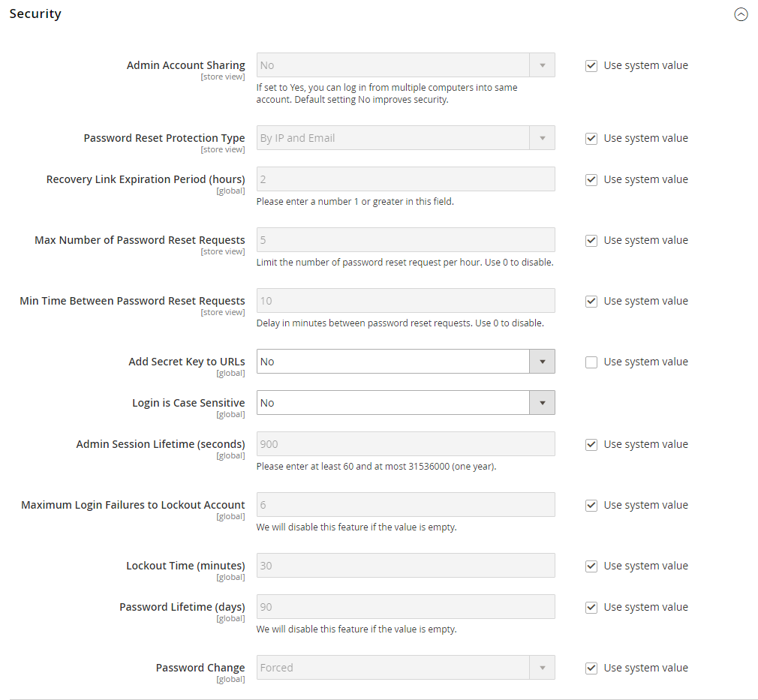This screenshot has width=758, height=700.
Task: Click the Max Number of Password Reset Requests field
Action: coord(405,239)
